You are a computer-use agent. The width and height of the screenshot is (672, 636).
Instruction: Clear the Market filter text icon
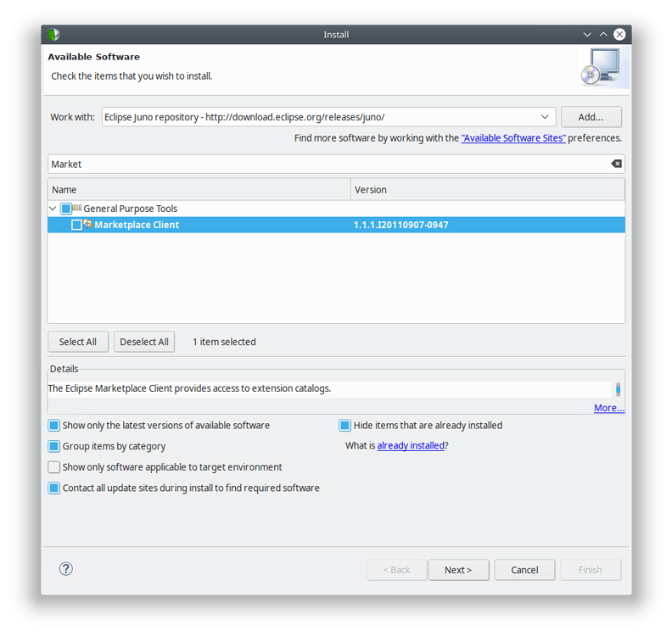click(x=616, y=164)
